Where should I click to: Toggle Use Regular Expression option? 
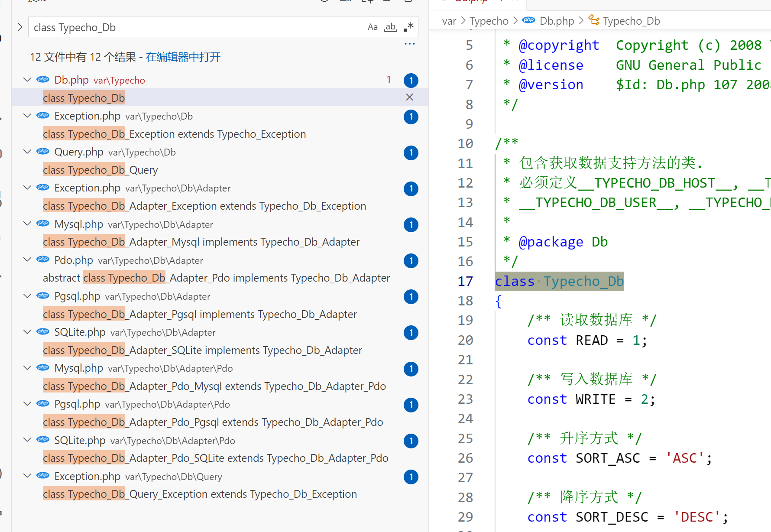coord(408,27)
